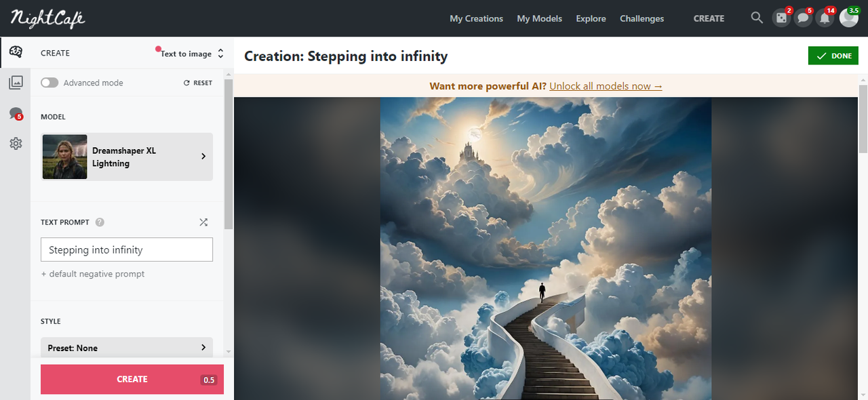
Task: Open the Explore page
Action: 591,18
